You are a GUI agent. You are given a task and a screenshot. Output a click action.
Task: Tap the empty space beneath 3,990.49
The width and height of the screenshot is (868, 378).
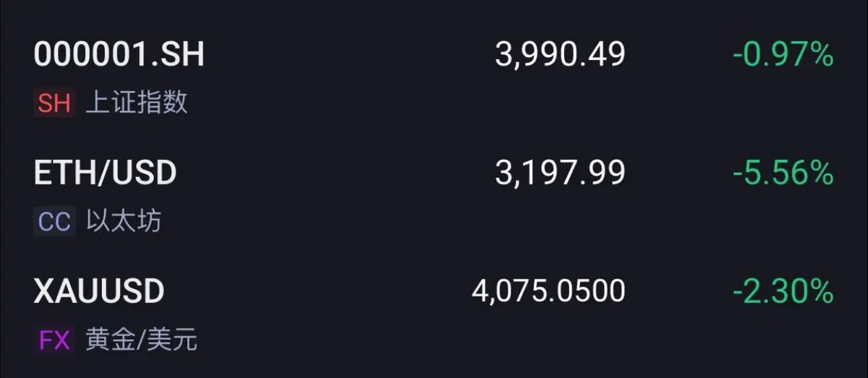tap(560, 103)
